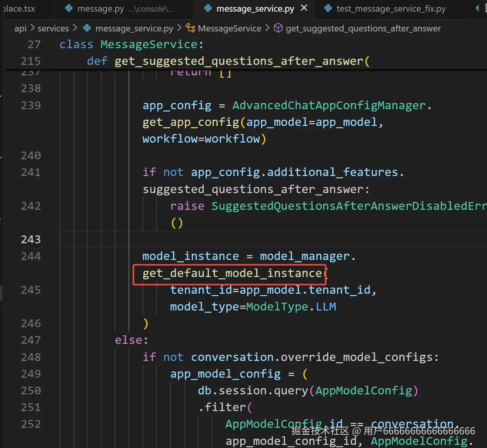Click AdvancedChatAppConfigManager in code
Image resolution: width=487 pixels, height=448 pixels.
pos(329,105)
